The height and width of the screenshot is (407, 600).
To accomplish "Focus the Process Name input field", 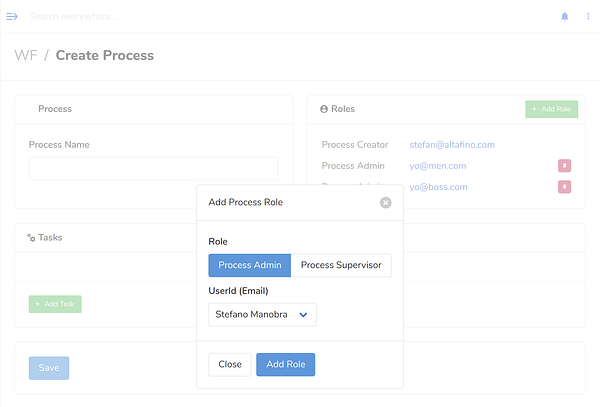I will 153,168.
